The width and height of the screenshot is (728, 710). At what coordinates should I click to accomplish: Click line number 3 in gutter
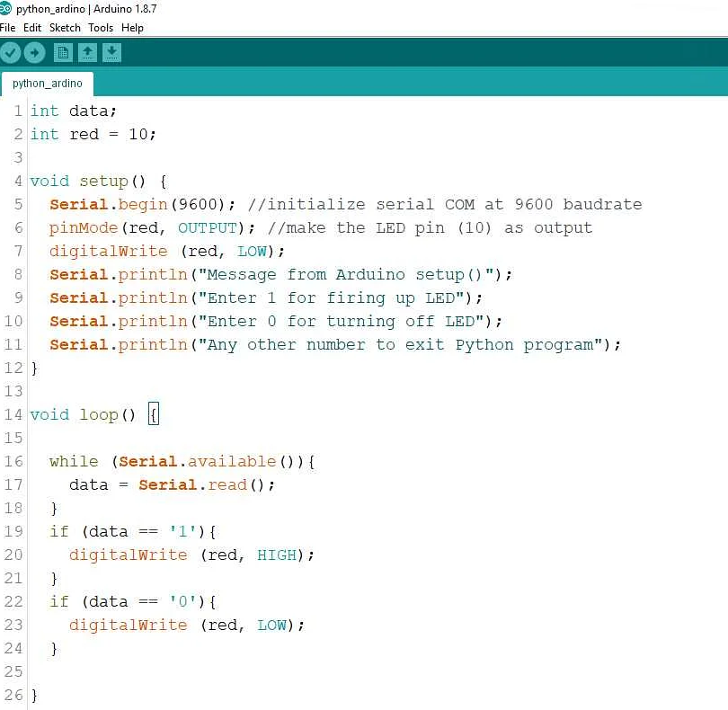18,157
